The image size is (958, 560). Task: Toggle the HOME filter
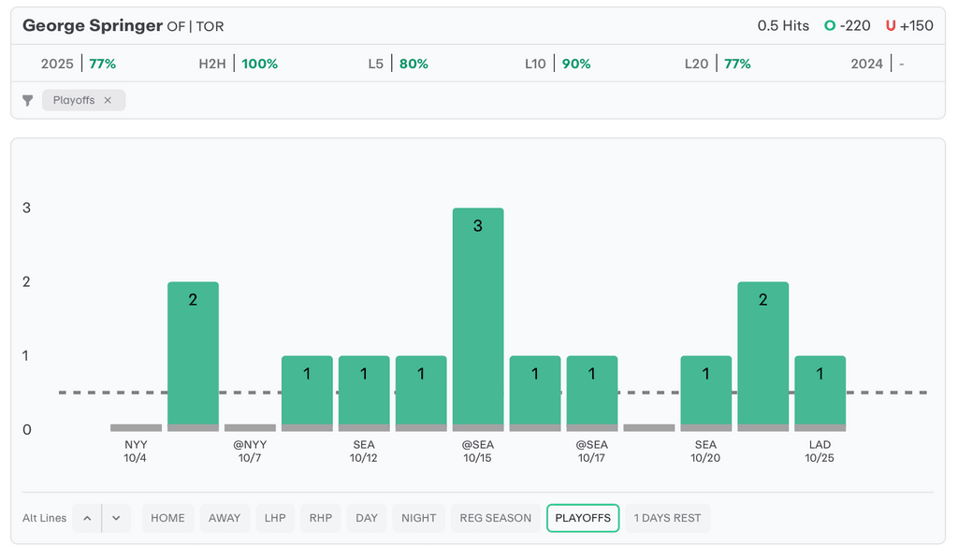tap(167, 518)
